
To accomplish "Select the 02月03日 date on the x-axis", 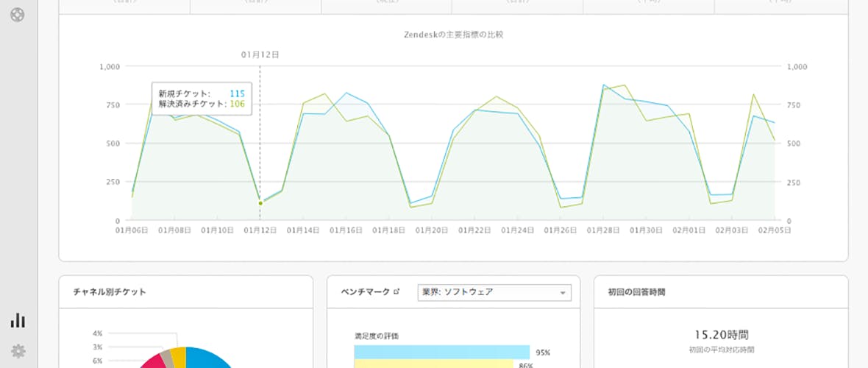I will click(732, 230).
